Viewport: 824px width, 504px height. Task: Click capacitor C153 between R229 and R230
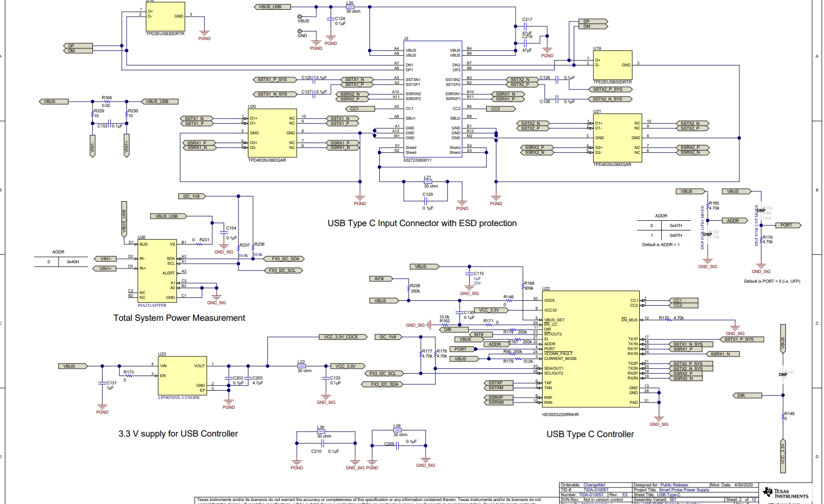110,124
